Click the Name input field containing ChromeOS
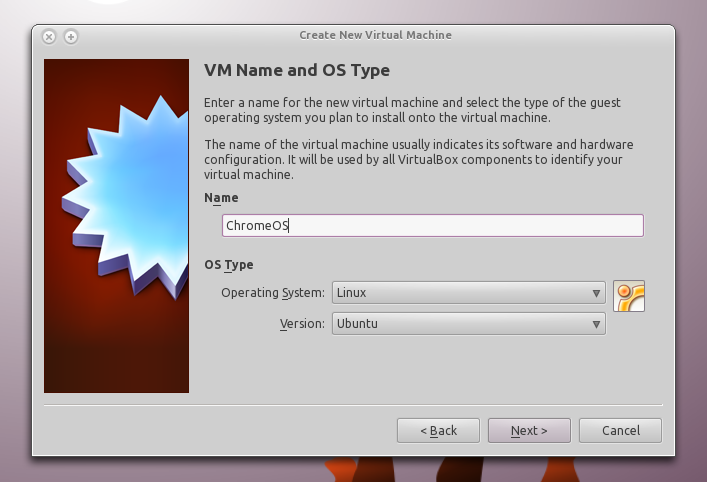The width and height of the screenshot is (707, 482). 432,225
